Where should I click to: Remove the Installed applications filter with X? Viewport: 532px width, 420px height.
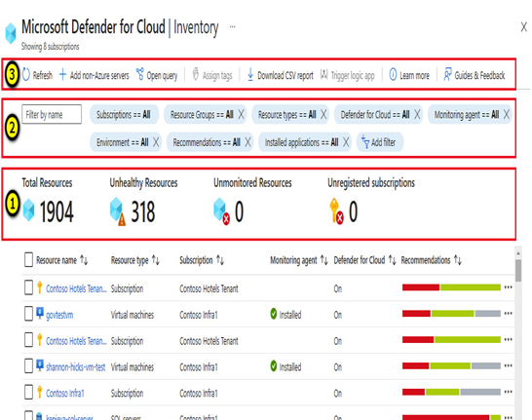coord(346,142)
